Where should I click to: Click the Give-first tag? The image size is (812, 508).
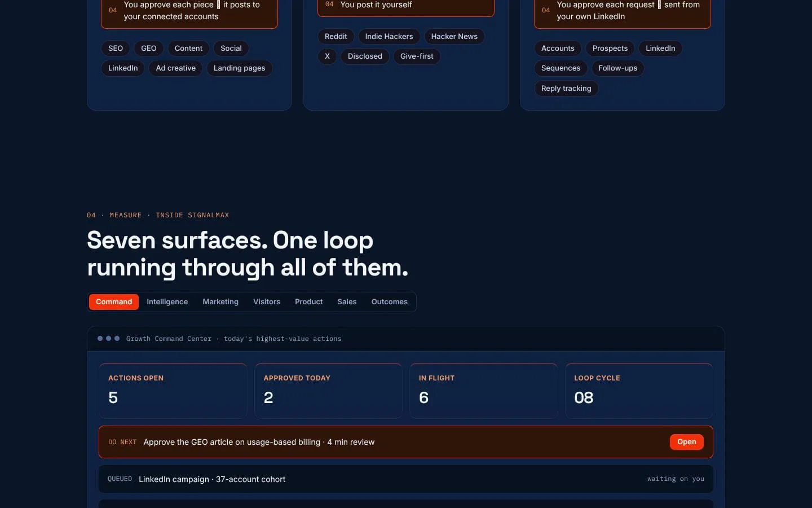click(x=417, y=56)
